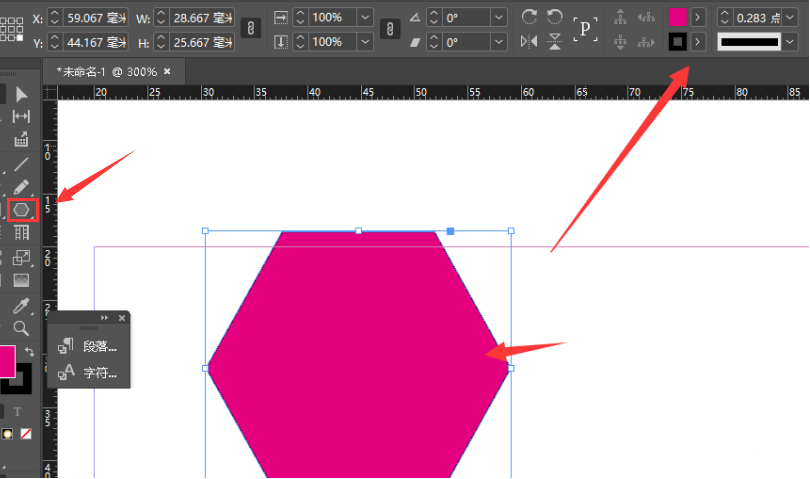
Task: Click the ruler origin corner box
Action: [50, 92]
